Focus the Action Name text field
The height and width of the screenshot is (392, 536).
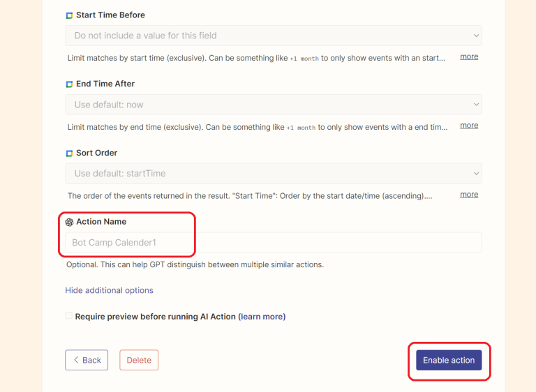click(273, 243)
